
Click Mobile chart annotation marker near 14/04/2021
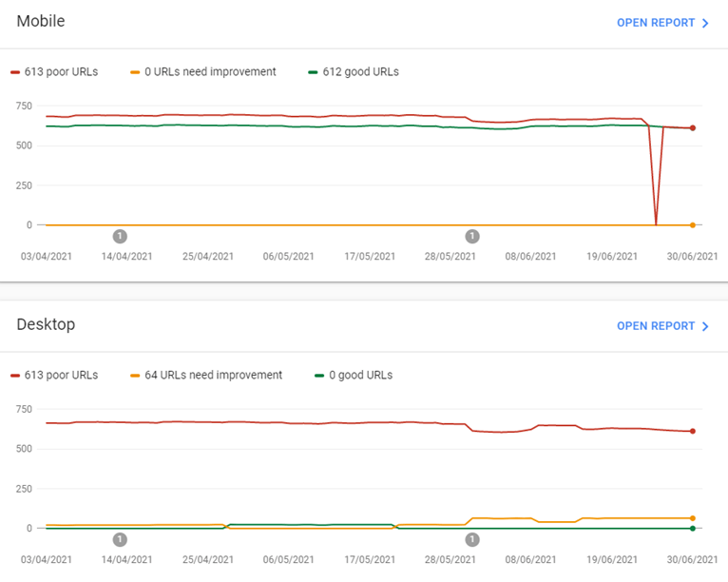point(120,237)
